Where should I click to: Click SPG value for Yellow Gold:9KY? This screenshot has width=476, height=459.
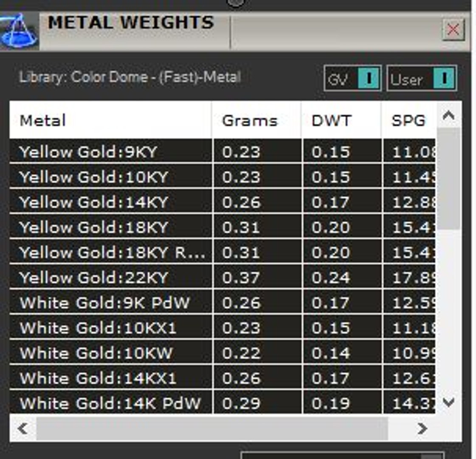[414, 152]
